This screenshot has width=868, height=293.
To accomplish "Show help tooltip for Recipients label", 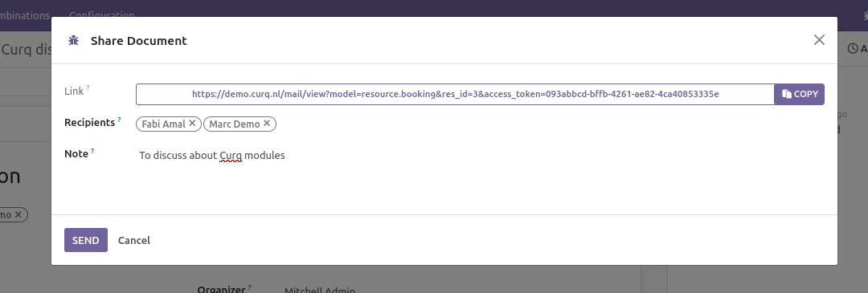I will 119,120.
